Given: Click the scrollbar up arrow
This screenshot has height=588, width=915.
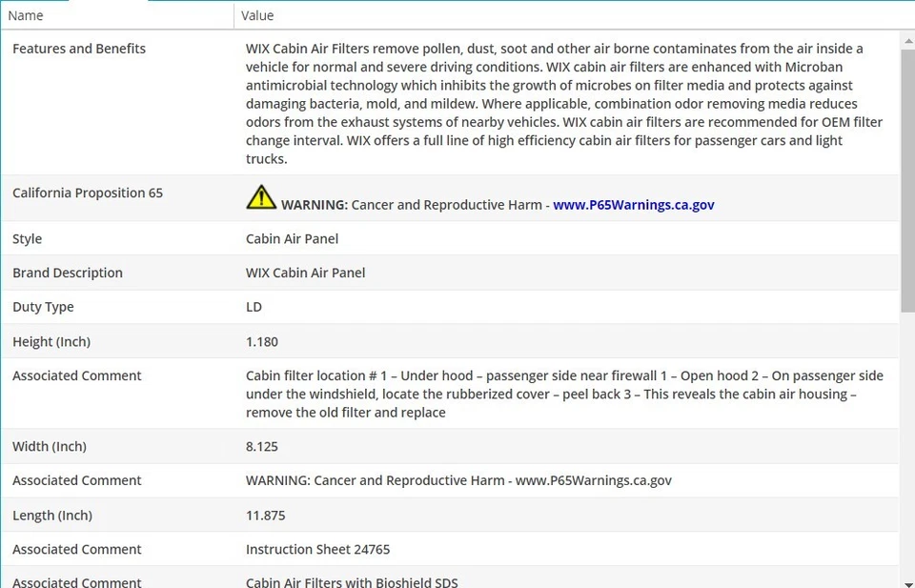Looking at the screenshot, I should coord(908,41).
